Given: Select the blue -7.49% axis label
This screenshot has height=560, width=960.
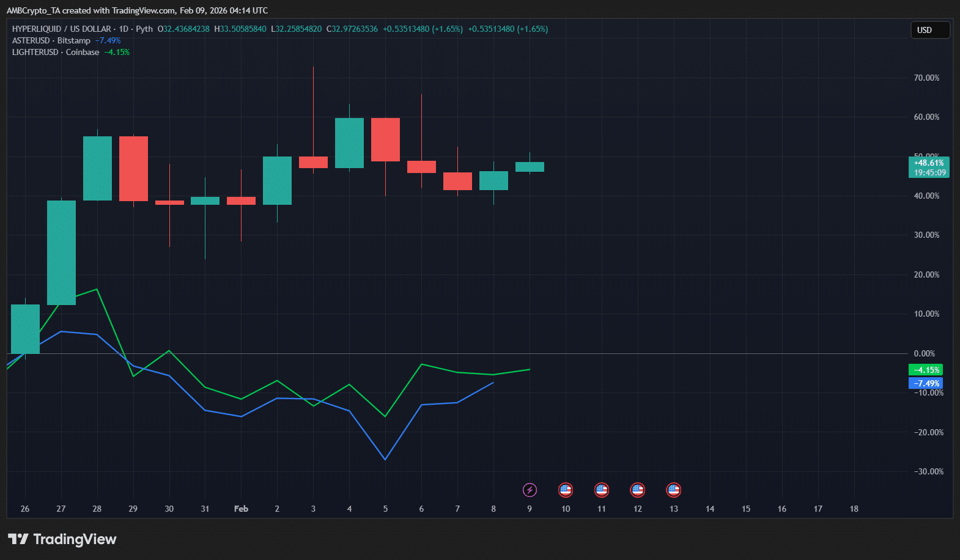Looking at the screenshot, I should [926, 383].
